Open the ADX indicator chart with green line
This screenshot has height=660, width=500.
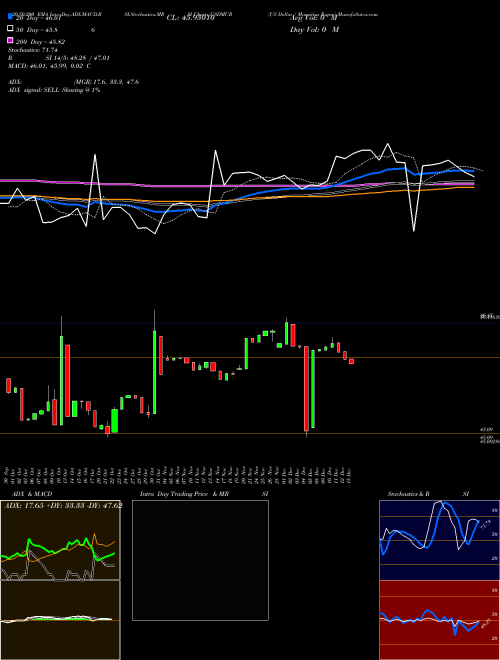(60, 540)
